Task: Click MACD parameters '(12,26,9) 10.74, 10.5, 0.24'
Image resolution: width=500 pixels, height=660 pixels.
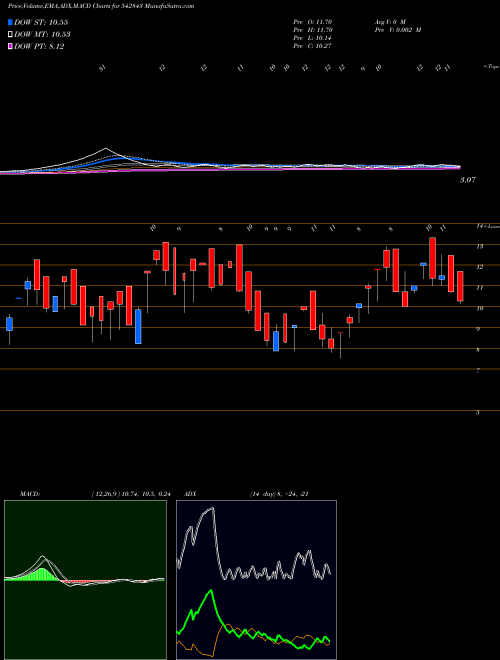Action: pyautogui.click(x=130, y=494)
